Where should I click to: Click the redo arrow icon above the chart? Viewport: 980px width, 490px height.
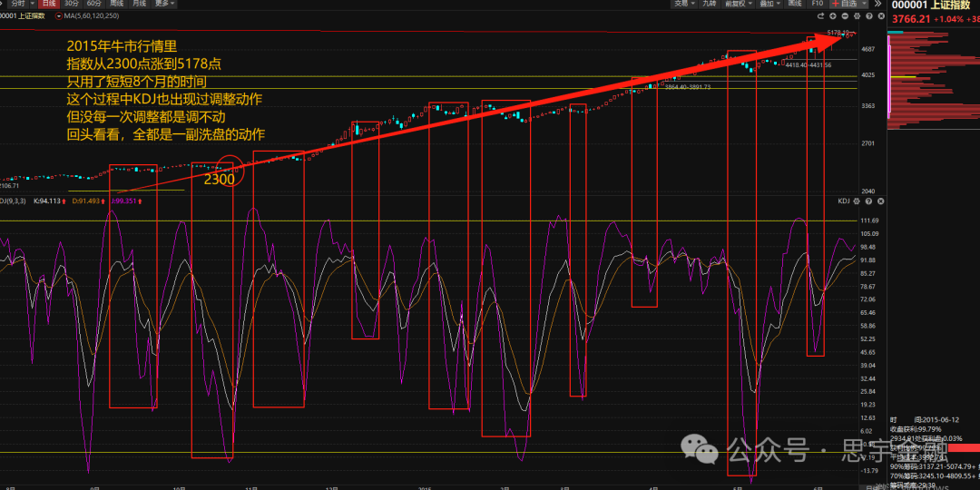pyautogui.click(x=820, y=15)
